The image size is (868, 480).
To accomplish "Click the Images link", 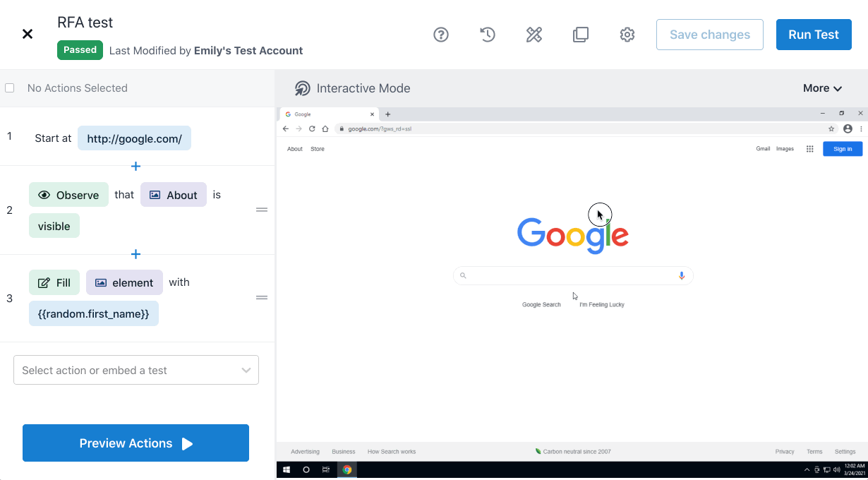I will [785, 149].
